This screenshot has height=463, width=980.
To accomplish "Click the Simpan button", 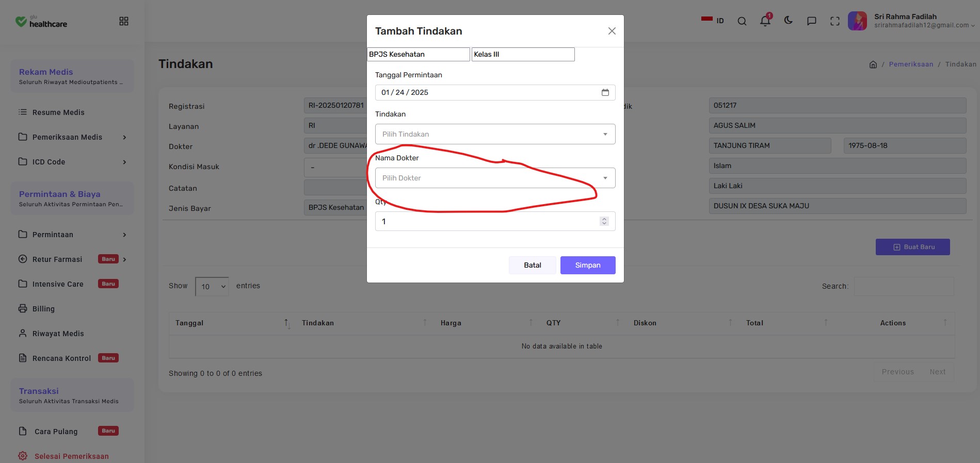I will pyautogui.click(x=588, y=265).
